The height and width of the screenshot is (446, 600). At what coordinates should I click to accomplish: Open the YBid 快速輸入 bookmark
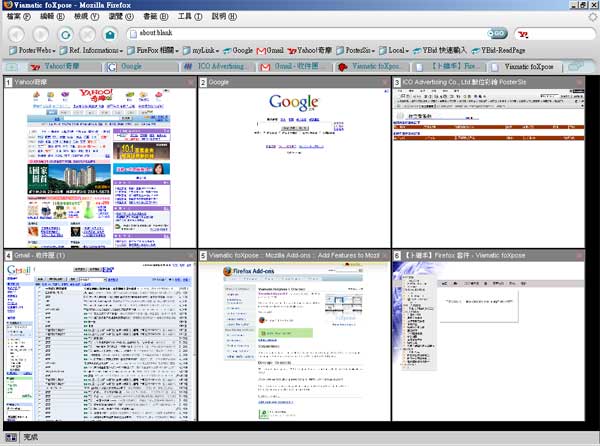coord(440,50)
